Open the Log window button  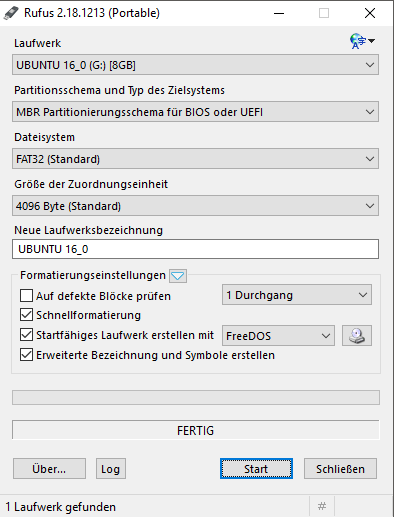tap(111, 469)
